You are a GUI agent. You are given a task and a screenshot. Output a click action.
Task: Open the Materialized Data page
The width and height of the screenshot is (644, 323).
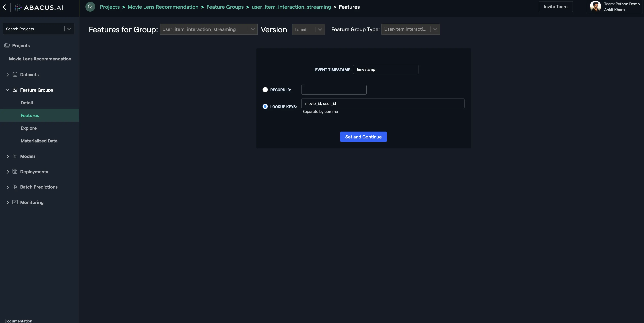39,141
